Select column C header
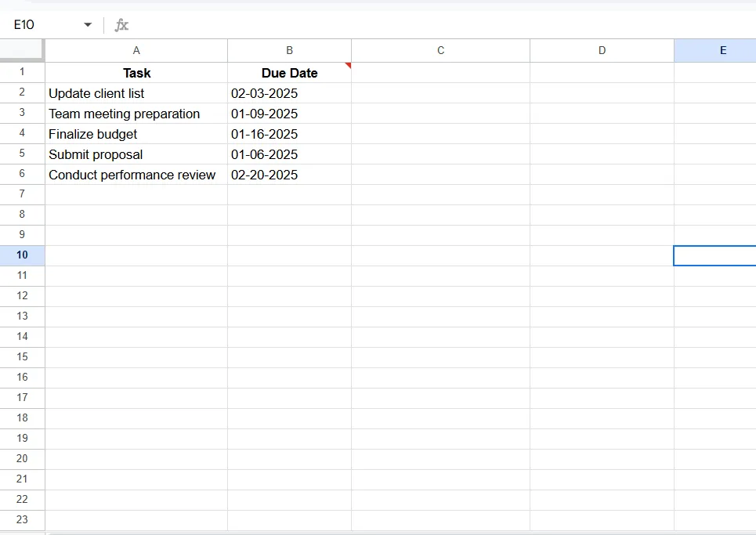The image size is (756, 535). coord(441,51)
